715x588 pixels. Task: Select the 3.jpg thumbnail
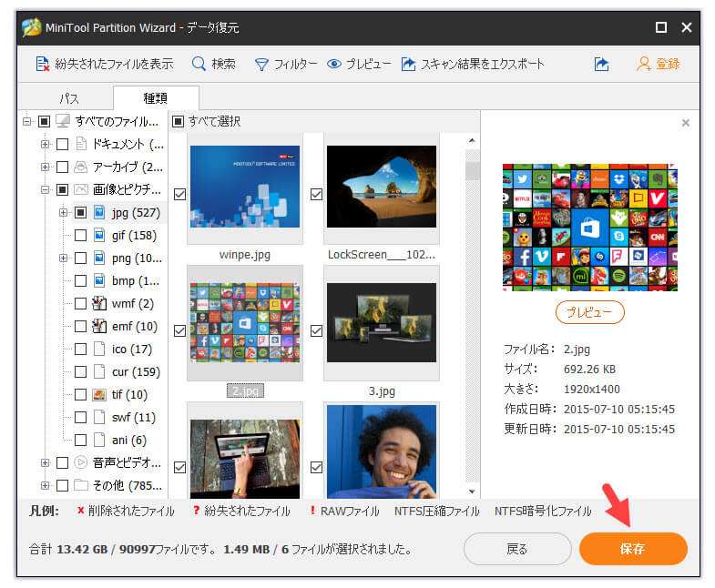[x=382, y=323]
